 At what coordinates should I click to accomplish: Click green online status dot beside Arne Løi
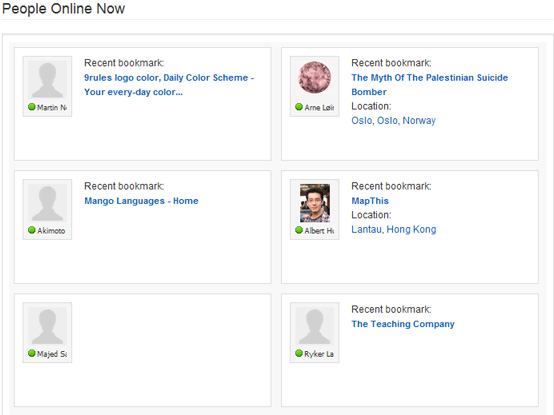click(x=299, y=107)
